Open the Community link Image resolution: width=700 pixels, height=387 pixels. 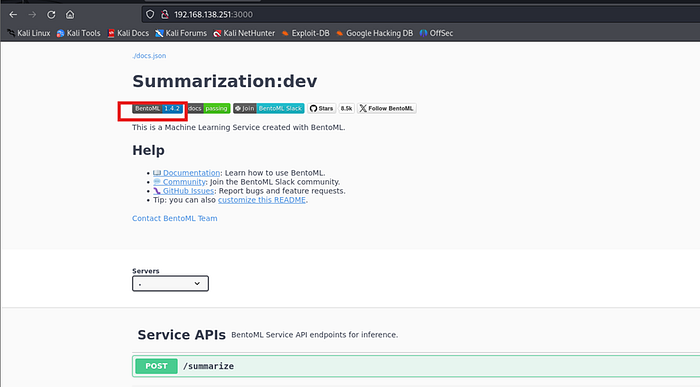pos(179,182)
